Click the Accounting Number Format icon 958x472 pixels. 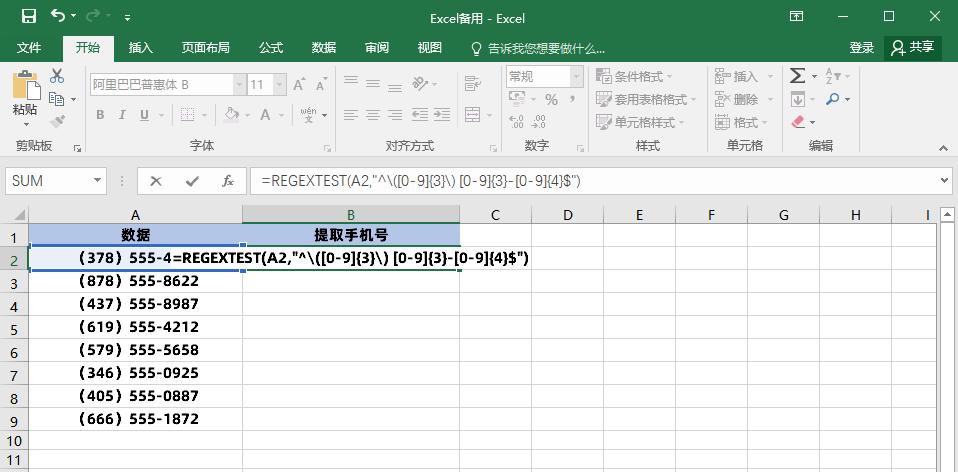click(x=517, y=99)
